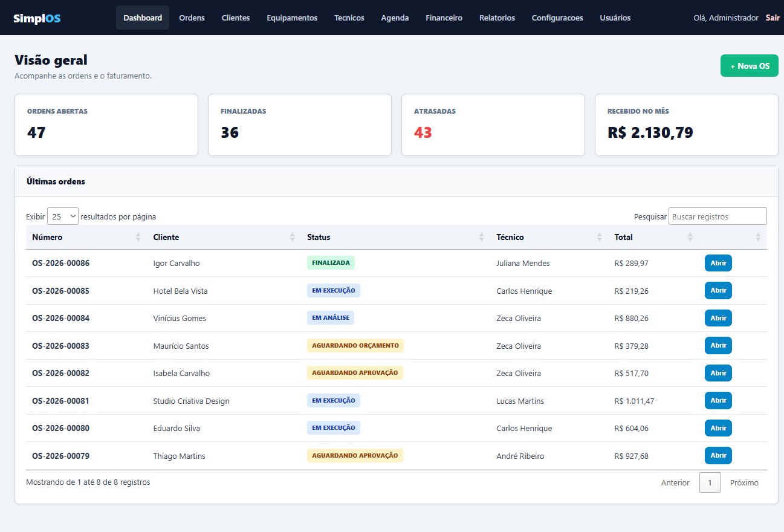Click the AGUARDANDO ORÇAMENTO status badge

point(355,345)
